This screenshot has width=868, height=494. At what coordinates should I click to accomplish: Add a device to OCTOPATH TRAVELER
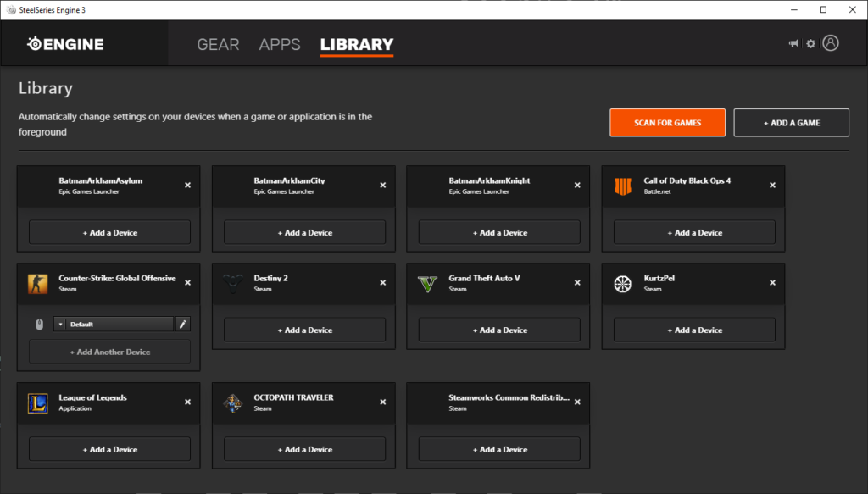(x=304, y=449)
